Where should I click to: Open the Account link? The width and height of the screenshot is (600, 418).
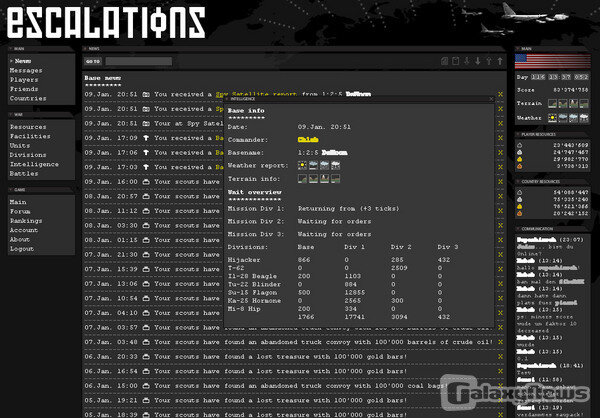pyautogui.click(x=24, y=230)
